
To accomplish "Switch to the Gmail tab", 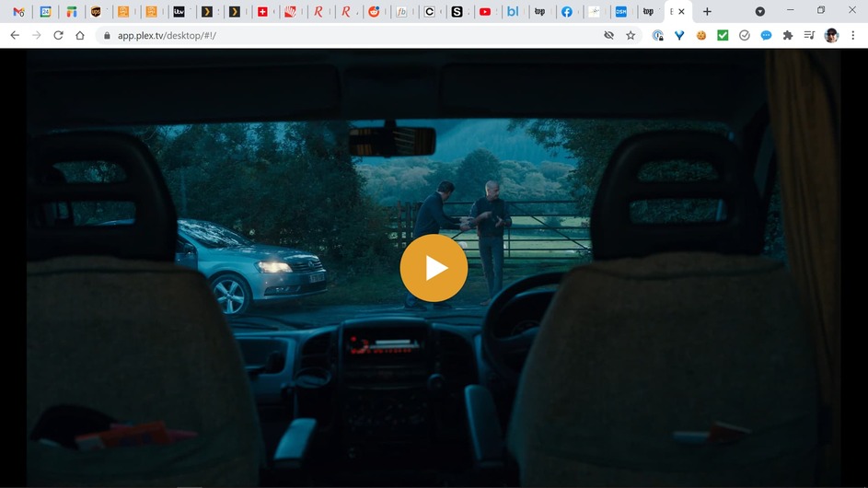I will point(18,12).
